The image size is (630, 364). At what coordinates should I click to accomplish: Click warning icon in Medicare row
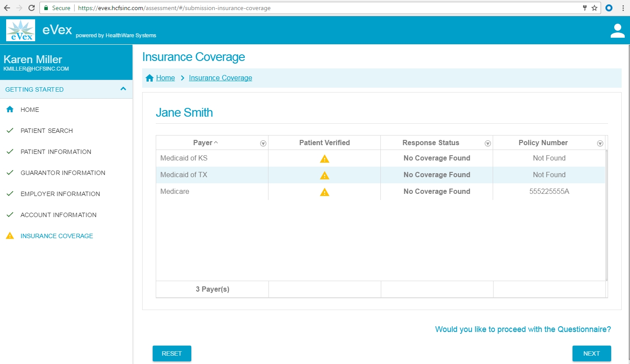tap(324, 192)
